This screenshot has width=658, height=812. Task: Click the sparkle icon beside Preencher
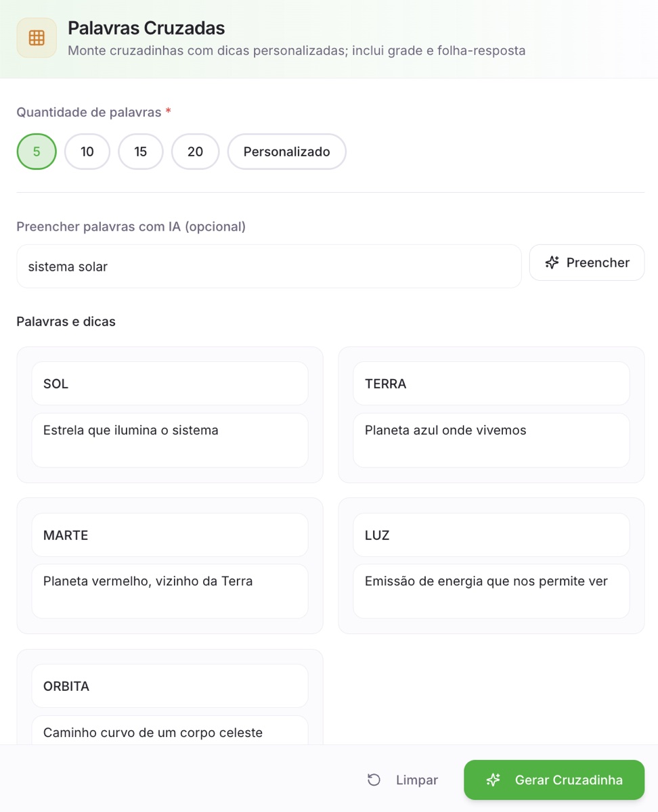(x=552, y=263)
